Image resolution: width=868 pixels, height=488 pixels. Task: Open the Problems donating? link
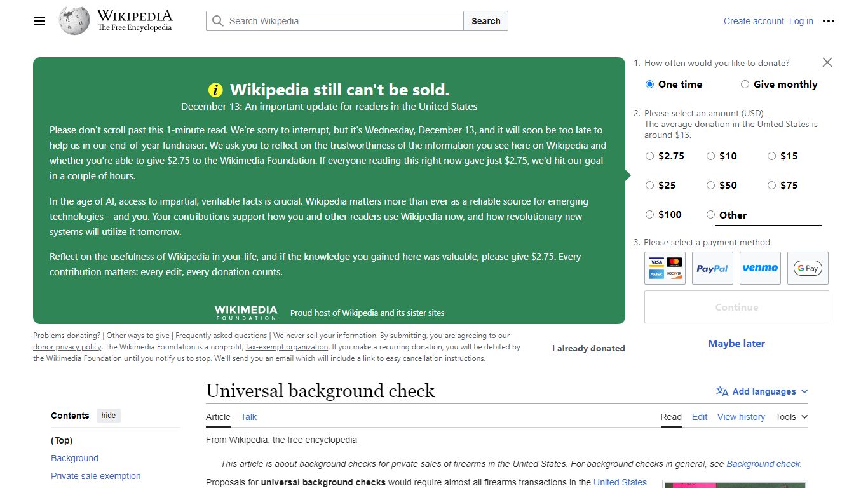click(x=67, y=335)
